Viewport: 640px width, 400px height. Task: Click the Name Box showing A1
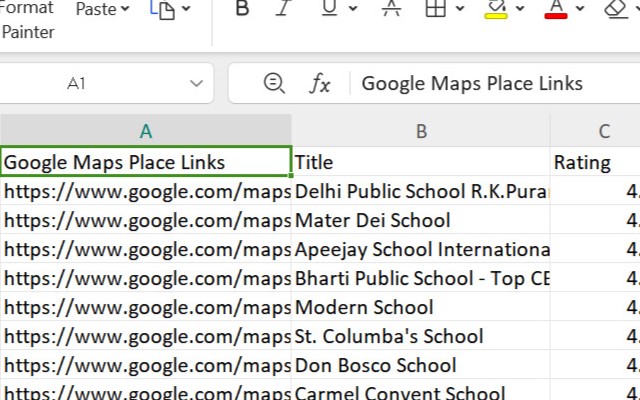[x=76, y=84]
